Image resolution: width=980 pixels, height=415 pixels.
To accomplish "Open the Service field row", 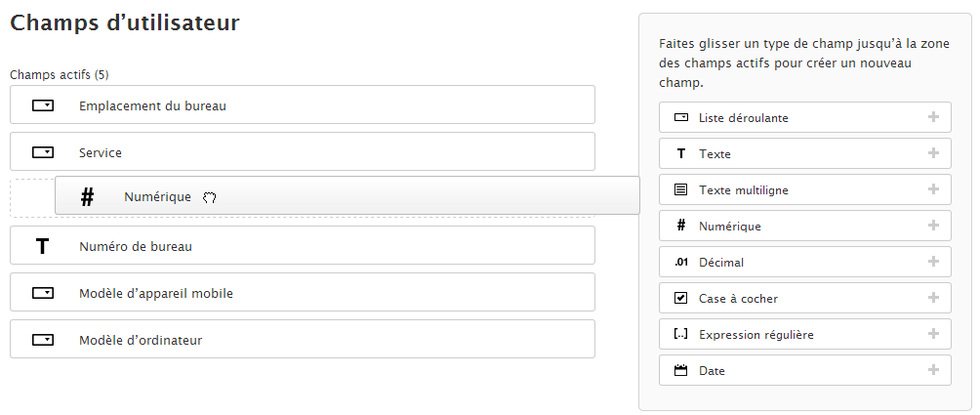I will click(x=101, y=152).
